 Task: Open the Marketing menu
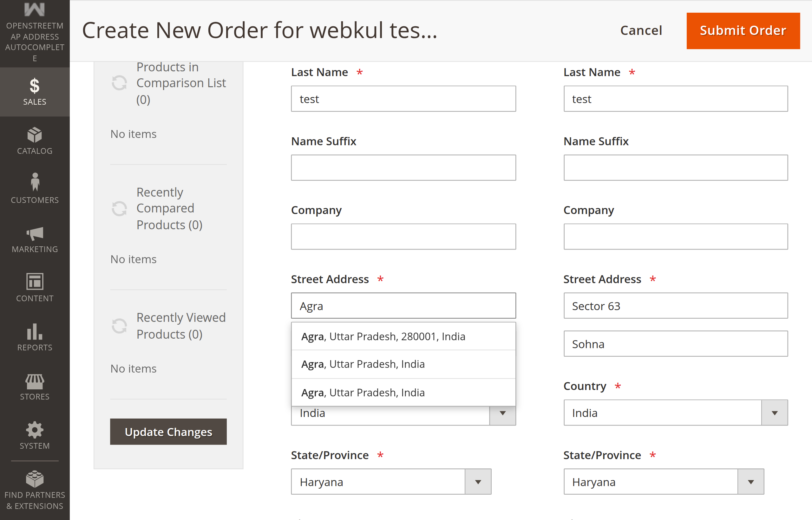point(35,239)
